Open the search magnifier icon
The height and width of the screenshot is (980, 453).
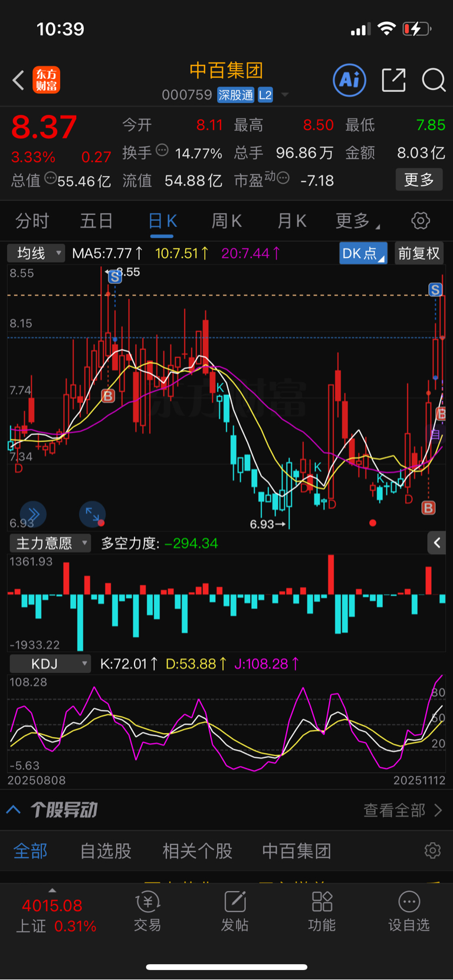[x=434, y=80]
